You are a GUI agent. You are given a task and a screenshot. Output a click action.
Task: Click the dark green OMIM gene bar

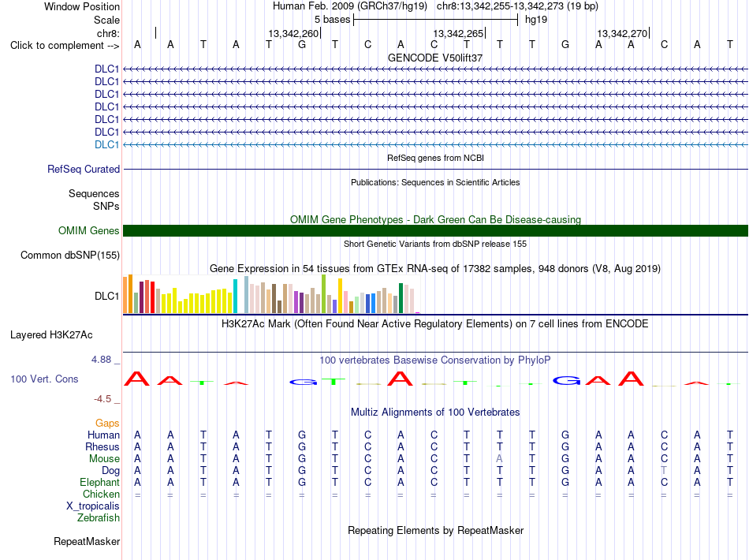click(435, 231)
